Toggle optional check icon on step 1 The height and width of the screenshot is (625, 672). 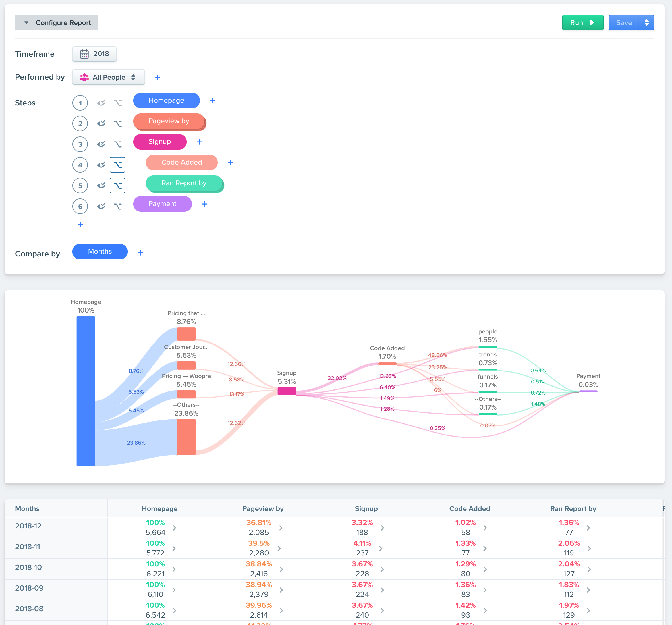[101, 103]
